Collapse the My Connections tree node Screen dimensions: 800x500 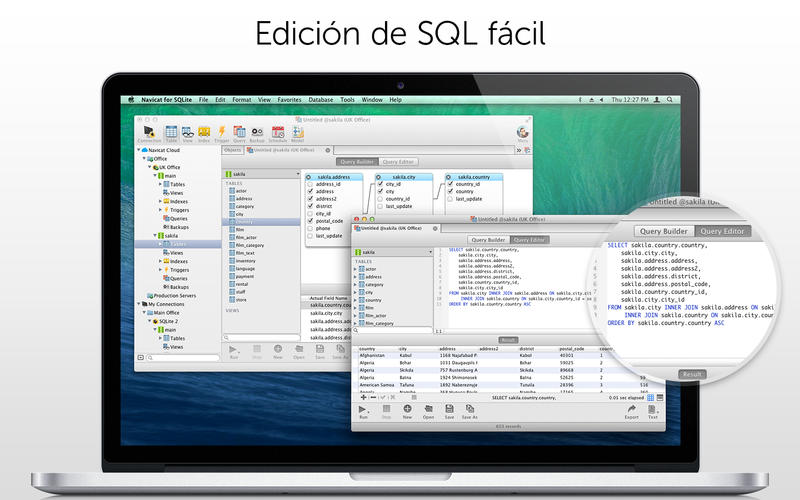[x=138, y=304]
